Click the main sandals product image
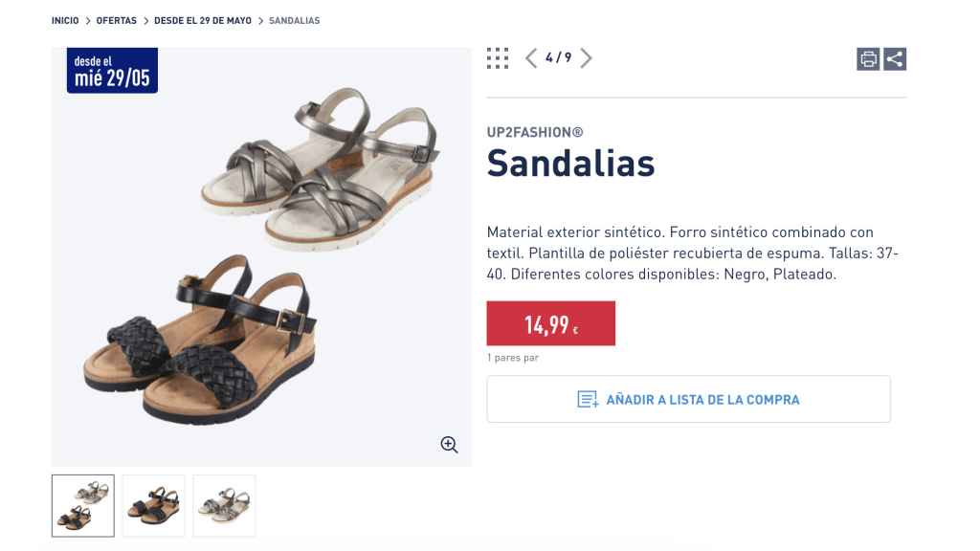This screenshot has width=980, height=551. (260, 253)
